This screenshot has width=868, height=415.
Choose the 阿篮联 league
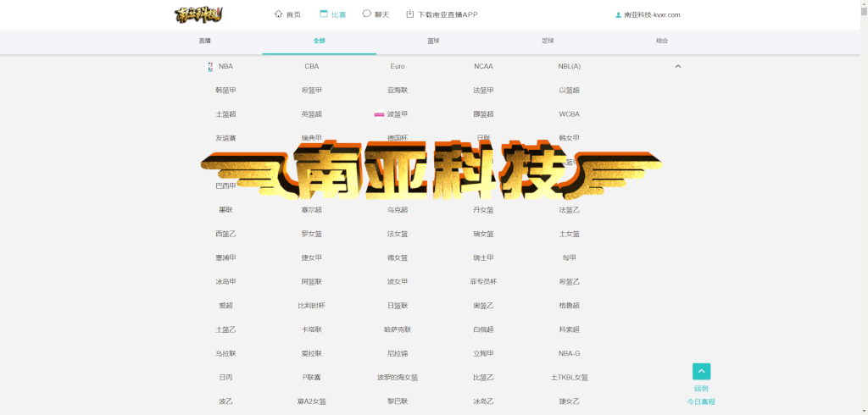click(312, 282)
